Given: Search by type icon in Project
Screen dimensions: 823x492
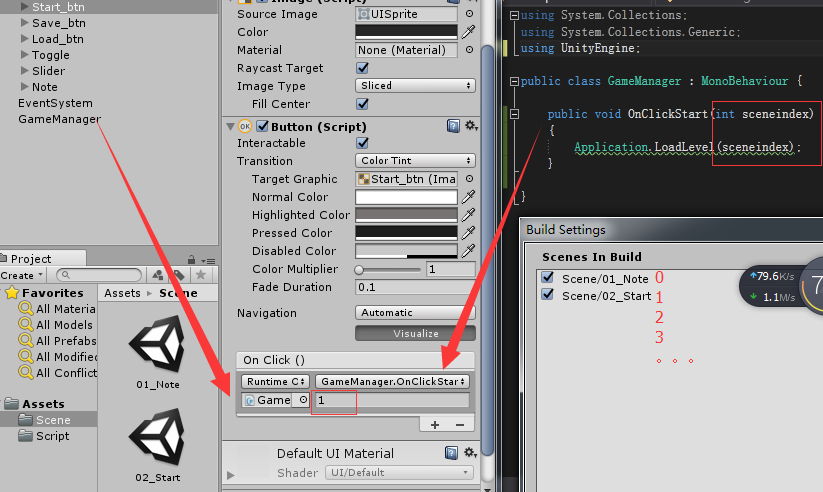Looking at the screenshot, I should click(157, 275).
